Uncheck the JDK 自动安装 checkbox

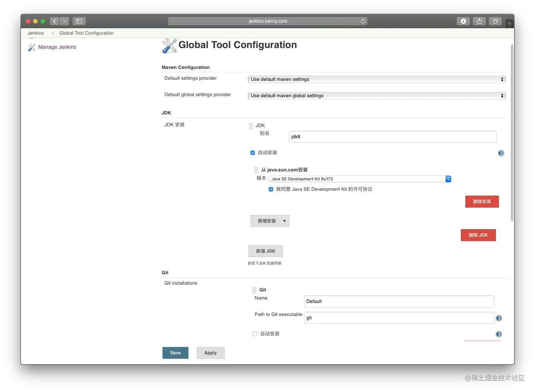click(253, 153)
